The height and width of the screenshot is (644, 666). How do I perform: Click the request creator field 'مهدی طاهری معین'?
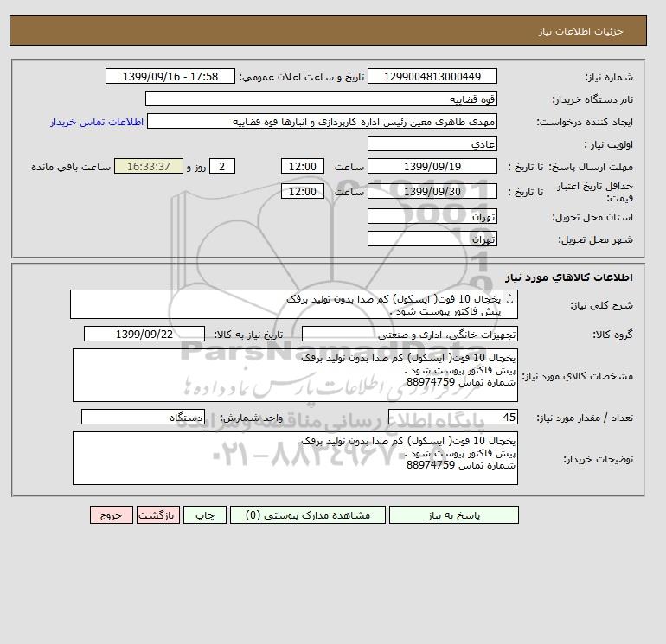322,121
